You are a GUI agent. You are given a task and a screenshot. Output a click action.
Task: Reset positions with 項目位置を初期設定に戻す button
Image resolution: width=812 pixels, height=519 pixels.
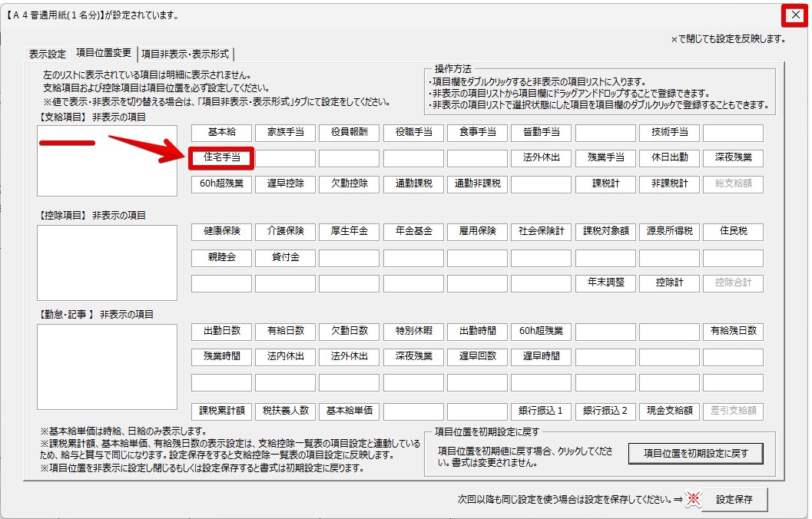696,454
